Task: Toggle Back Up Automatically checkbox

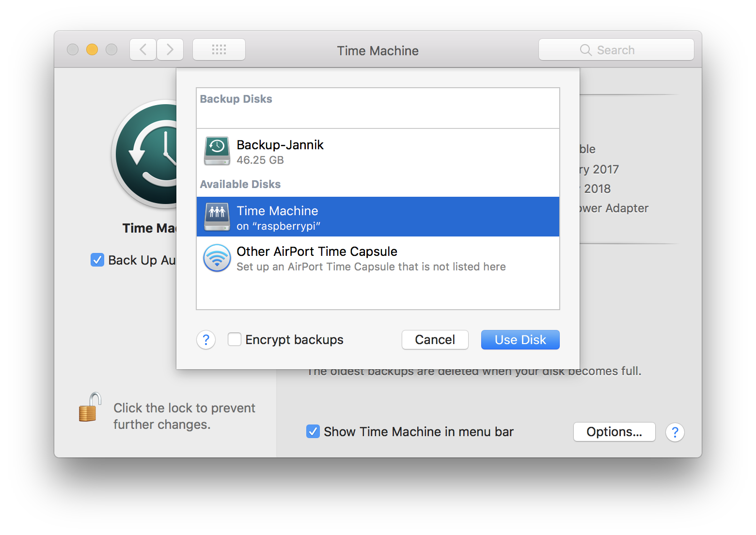Action: click(x=97, y=260)
